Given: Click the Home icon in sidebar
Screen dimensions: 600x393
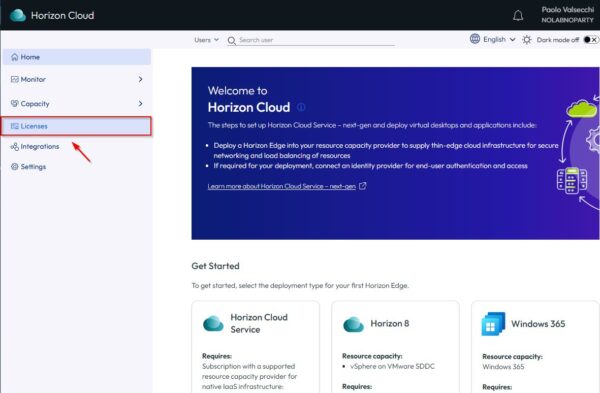Looking at the screenshot, I should (15, 57).
